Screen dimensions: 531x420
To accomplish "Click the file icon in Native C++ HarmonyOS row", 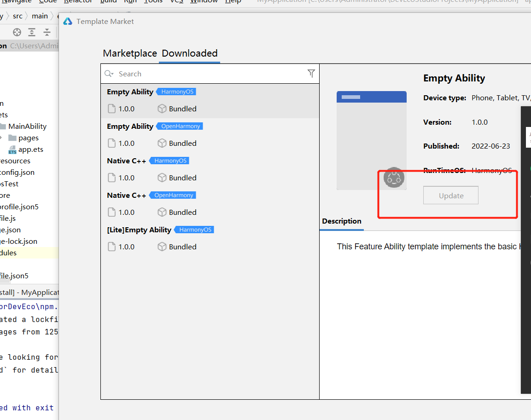I will 111,178.
